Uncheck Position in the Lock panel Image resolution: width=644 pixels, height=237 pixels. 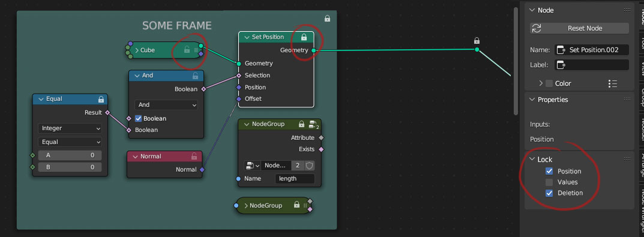click(549, 171)
